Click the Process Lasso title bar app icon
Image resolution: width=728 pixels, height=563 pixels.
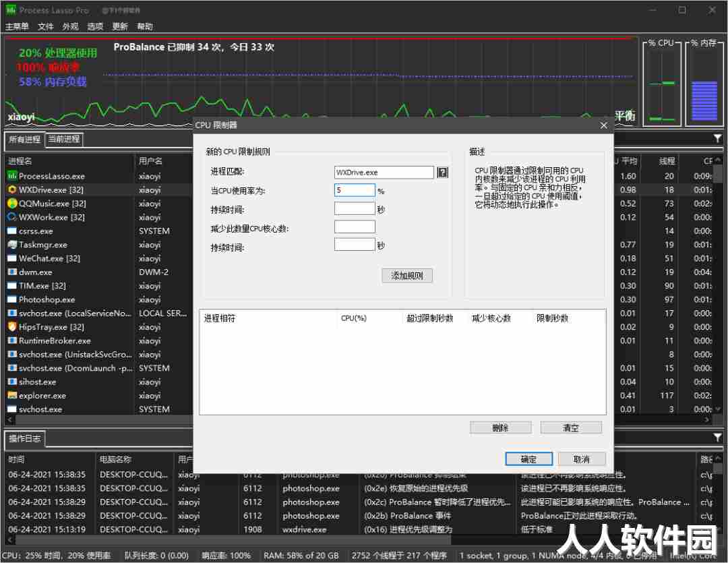tap(11, 9)
